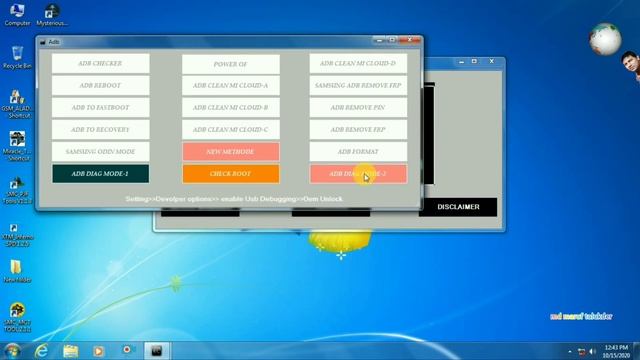Run ADB CLEAN MI CLOUD-B
Viewport: 640px width, 360px height.
[x=231, y=107]
